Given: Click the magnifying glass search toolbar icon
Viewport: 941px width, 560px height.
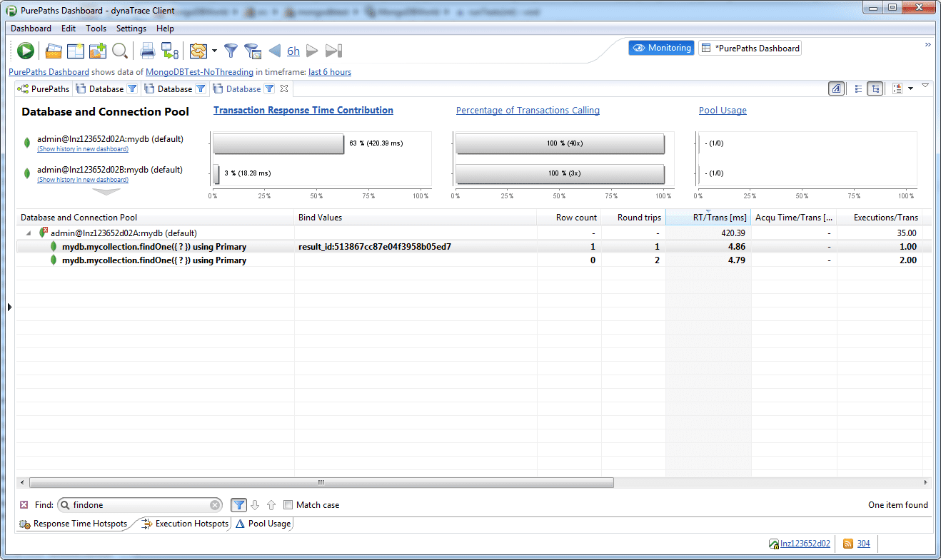Looking at the screenshot, I should 120,51.
